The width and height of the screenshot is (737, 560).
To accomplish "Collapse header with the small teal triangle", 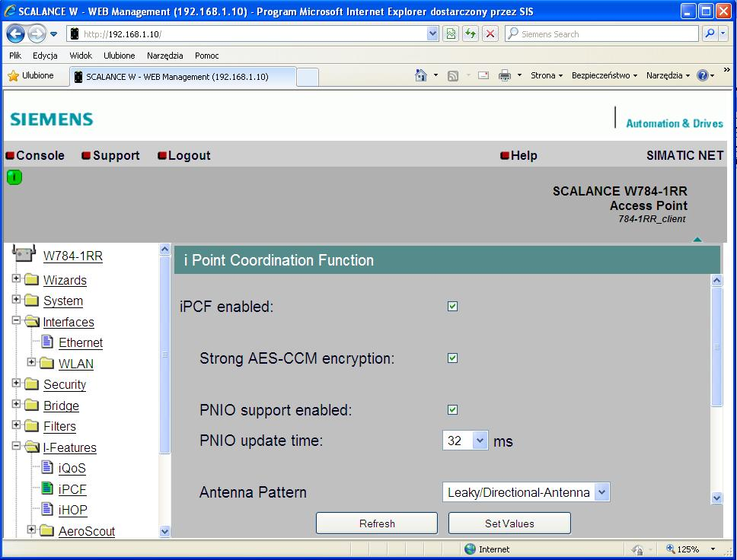I will pos(697,240).
